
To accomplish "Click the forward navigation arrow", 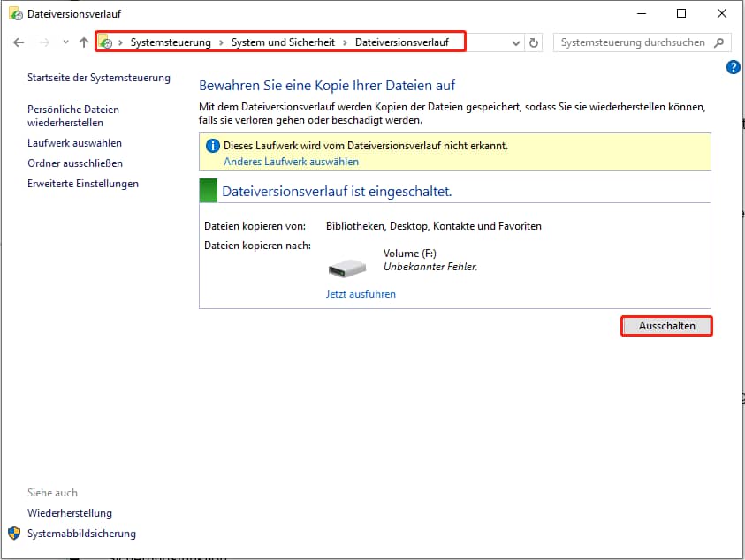I will pyautogui.click(x=45, y=42).
